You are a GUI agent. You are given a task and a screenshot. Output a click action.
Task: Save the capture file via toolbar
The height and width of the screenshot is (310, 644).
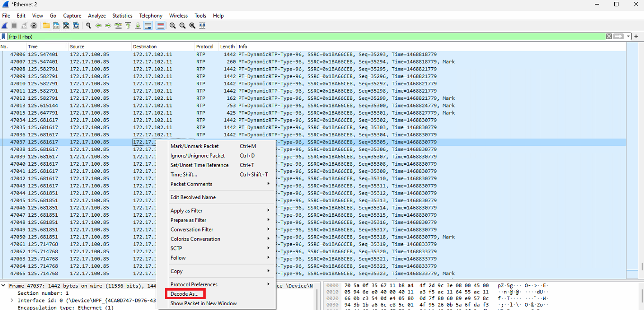[x=56, y=26]
